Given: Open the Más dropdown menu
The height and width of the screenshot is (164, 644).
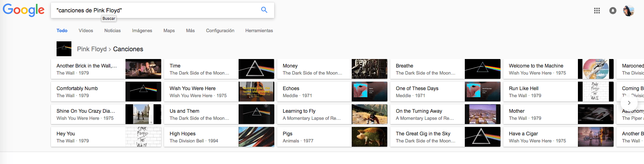Looking at the screenshot, I should click(190, 31).
